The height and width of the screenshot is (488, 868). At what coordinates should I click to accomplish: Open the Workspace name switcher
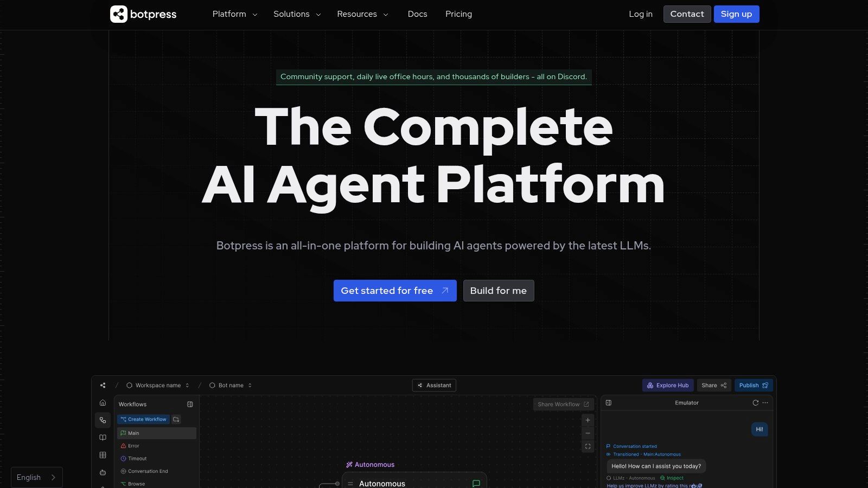158,386
